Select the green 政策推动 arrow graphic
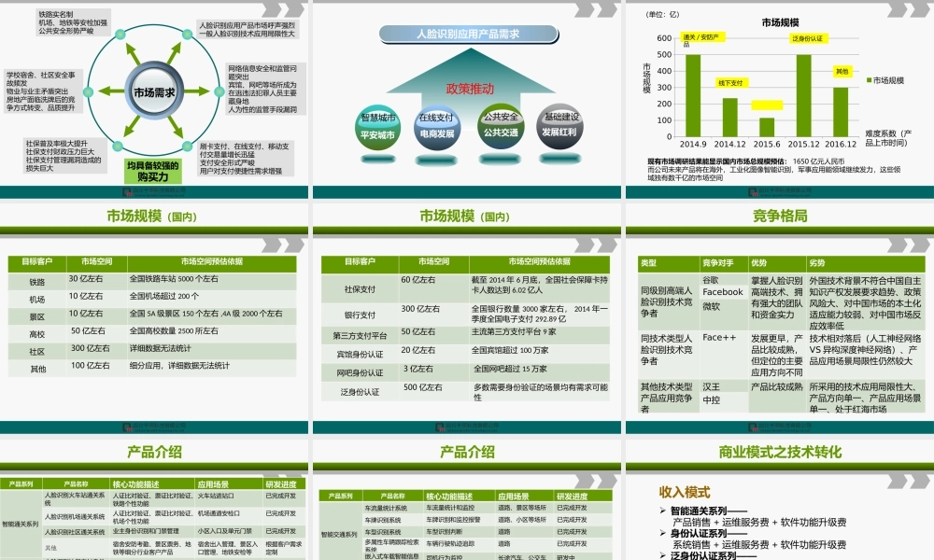Image resolution: width=934 pixels, height=560 pixels. 470,89
